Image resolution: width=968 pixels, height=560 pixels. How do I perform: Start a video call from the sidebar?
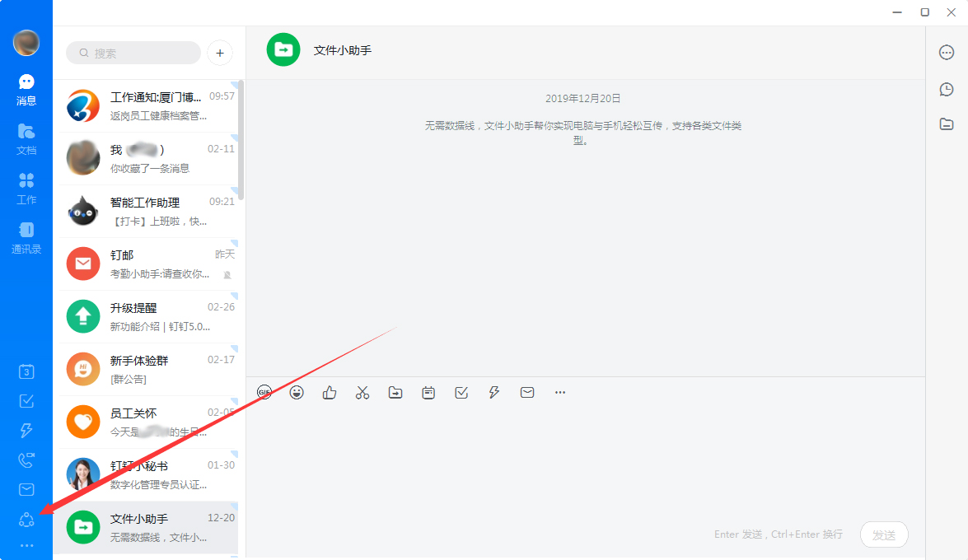pyautogui.click(x=26, y=460)
